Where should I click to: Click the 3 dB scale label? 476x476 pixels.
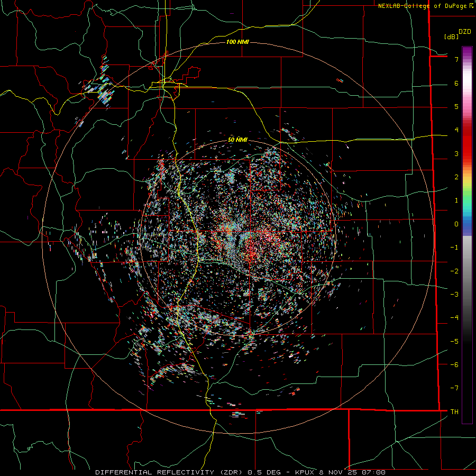(456, 153)
